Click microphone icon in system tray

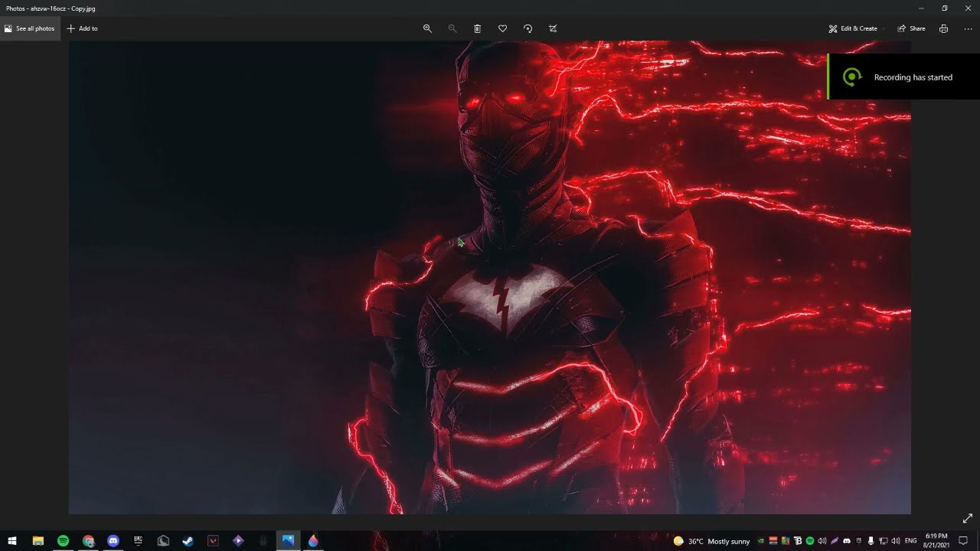tap(871, 541)
